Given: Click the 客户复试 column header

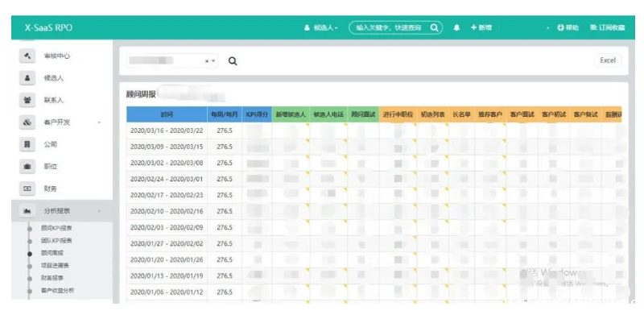Looking at the screenshot, I should pos(586,114).
